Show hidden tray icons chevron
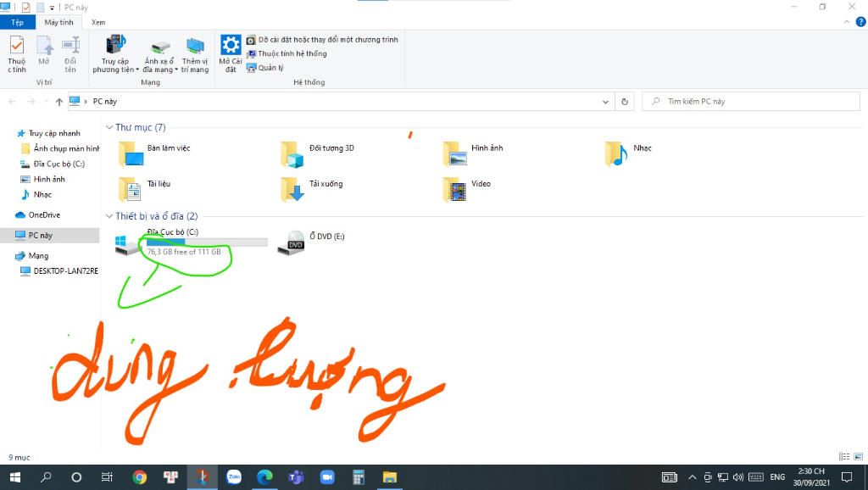Viewport: 868px width, 490px height. click(692, 476)
